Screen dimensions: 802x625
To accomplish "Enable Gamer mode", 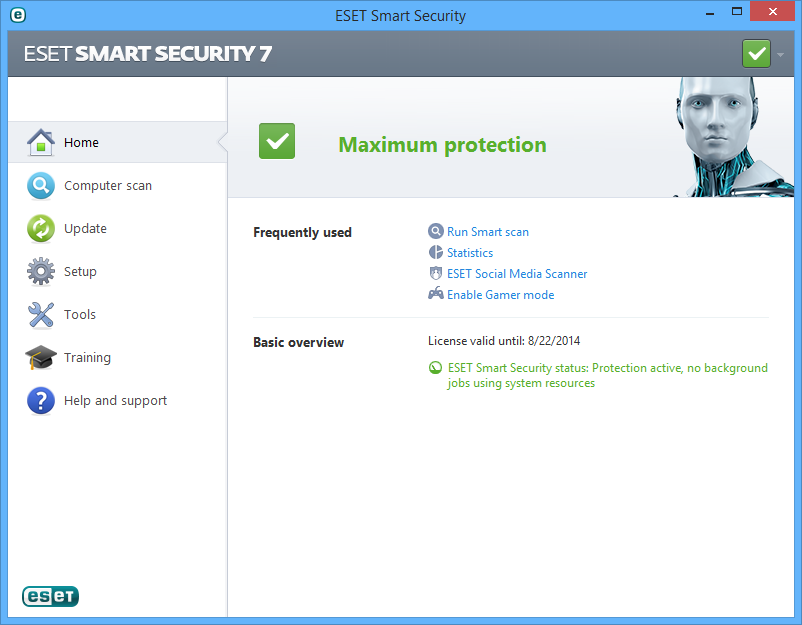I will pos(500,295).
